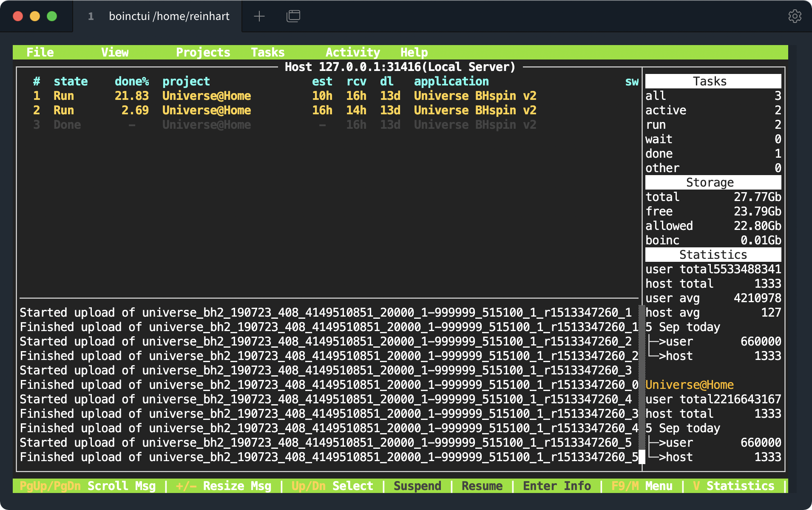Viewport: 812px width, 510px height.
Task: Expand the Activity menu
Action: coord(352,52)
